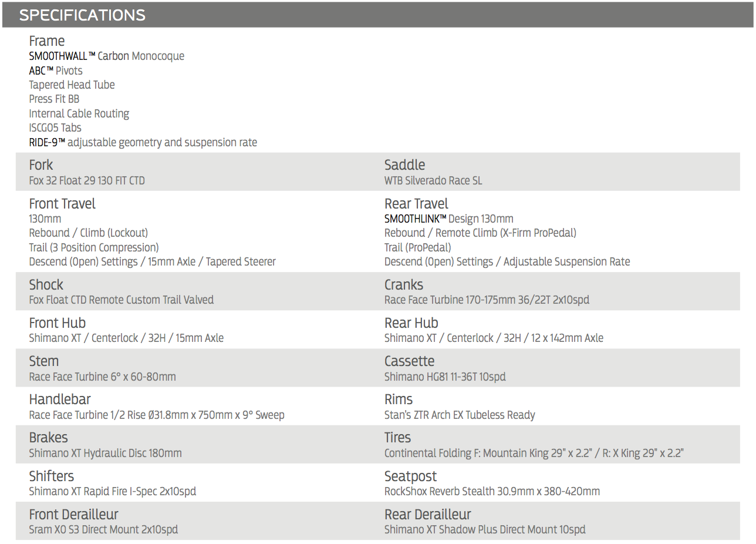Open the RIDE-9 adjustable geometry link
756x544 pixels.
[x=143, y=143]
